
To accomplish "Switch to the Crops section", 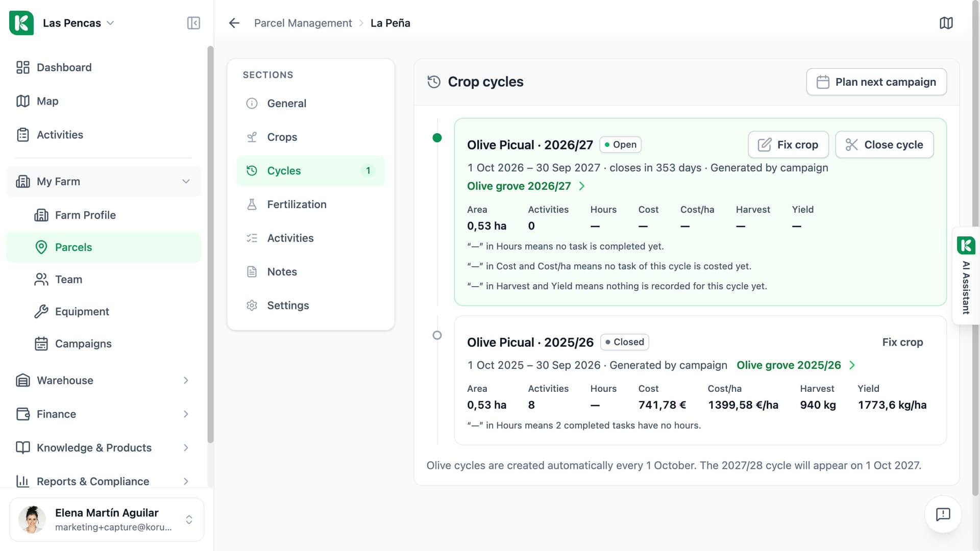I will click(310, 137).
